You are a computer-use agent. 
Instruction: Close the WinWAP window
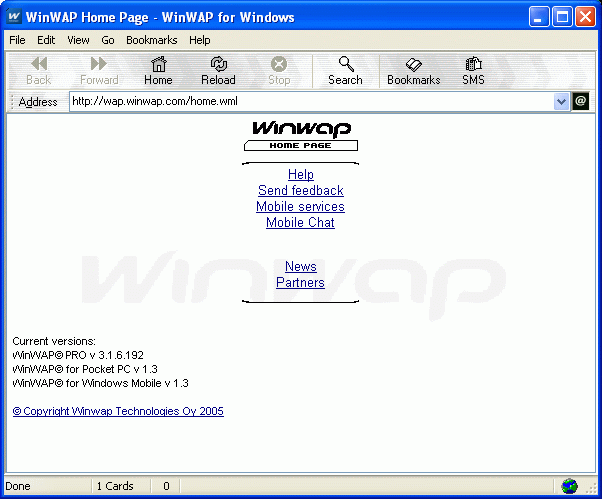585,17
